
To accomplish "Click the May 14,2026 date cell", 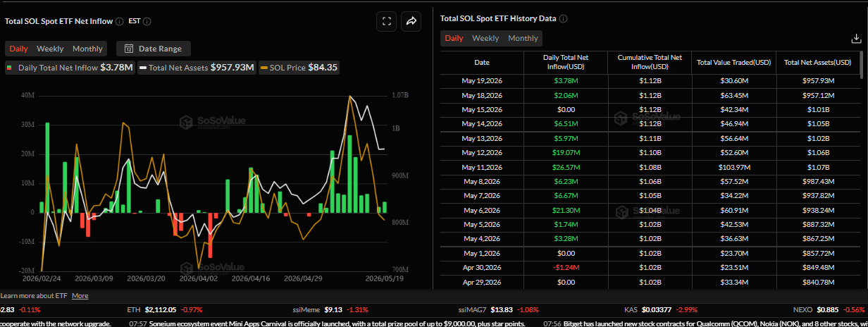I will (x=482, y=123).
